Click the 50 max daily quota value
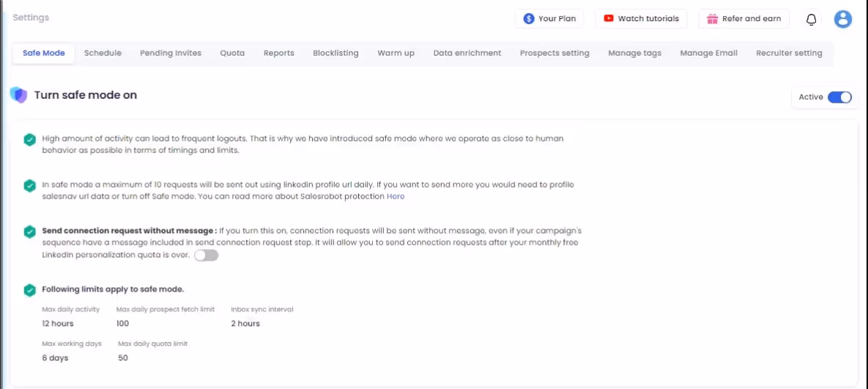 123,358
